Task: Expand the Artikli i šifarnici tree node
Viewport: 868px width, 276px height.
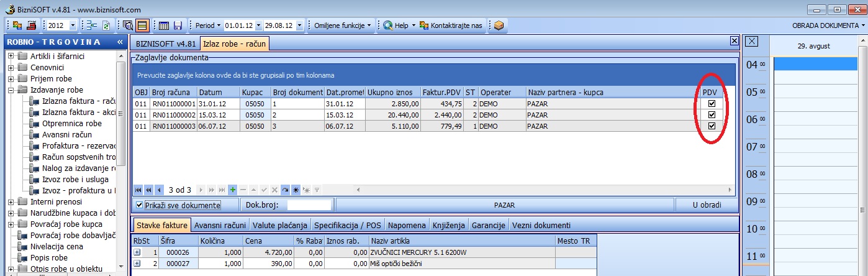Action: (11, 56)
